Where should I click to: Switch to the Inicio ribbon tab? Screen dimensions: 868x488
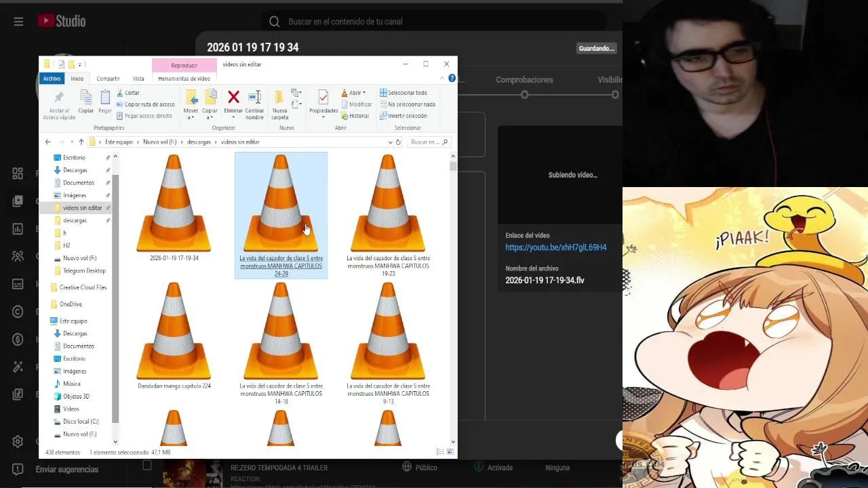[x=77, y=79]
